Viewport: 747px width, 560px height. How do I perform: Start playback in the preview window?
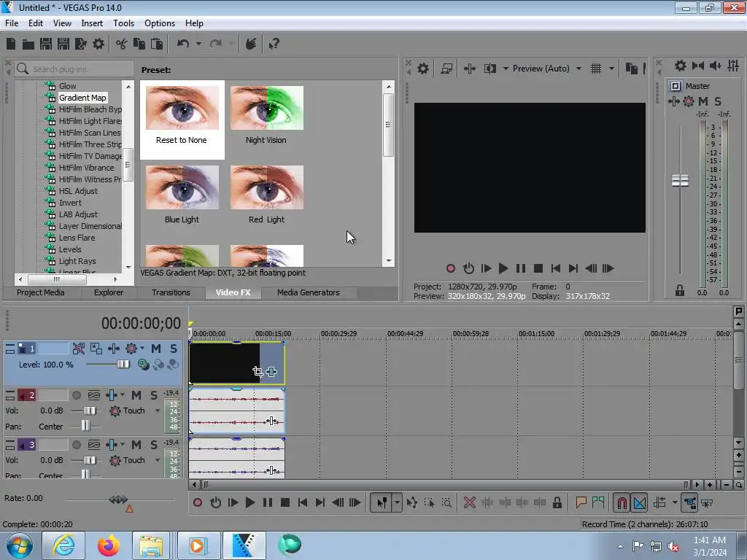coord(503,268)
